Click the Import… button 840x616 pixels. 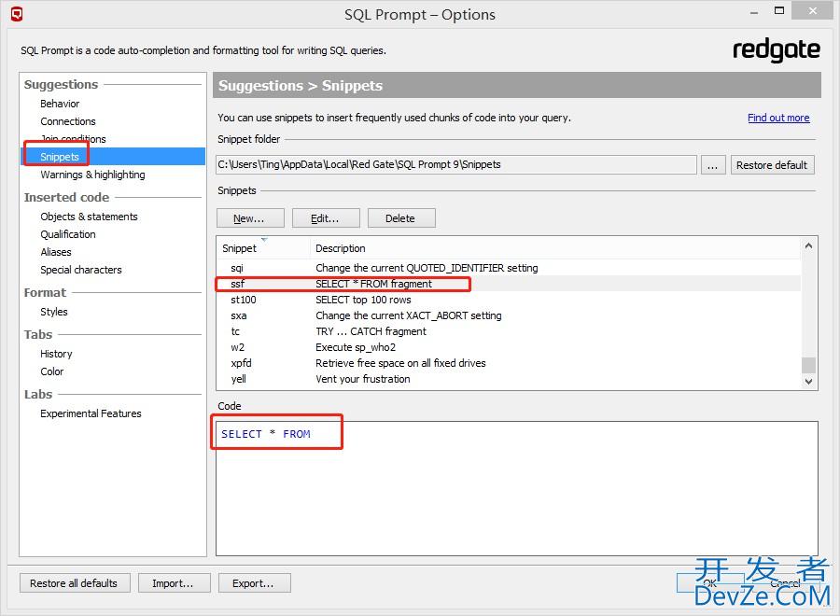click(x=175, y=583)
